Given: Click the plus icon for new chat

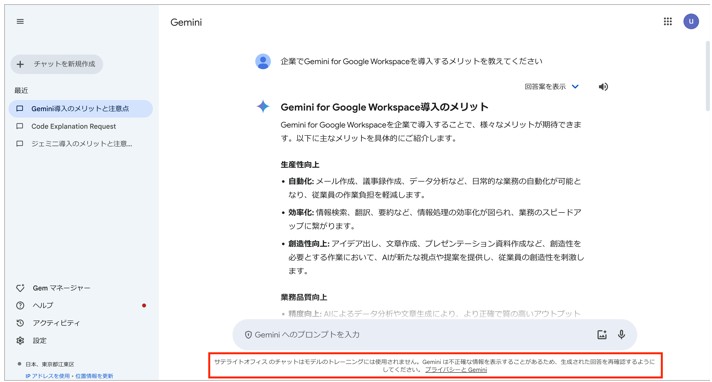Looking at the screenshot, I should pyautogui.click(x=20, y=64).
